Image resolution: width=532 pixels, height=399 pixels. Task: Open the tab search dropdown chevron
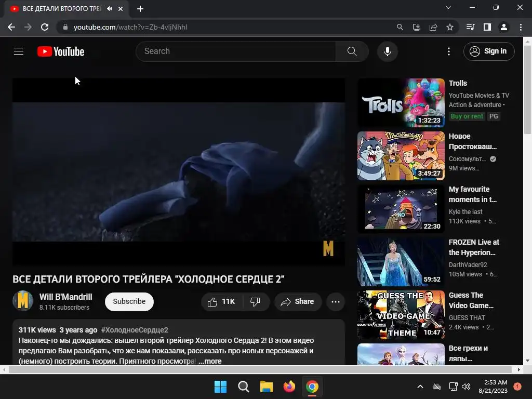click(x=448, y=7)
